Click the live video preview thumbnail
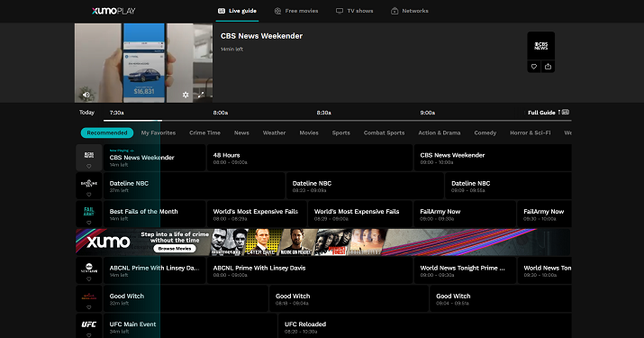The width and height of the screenshot is (644, 338). pyautogui.click(x=144, y=63)
